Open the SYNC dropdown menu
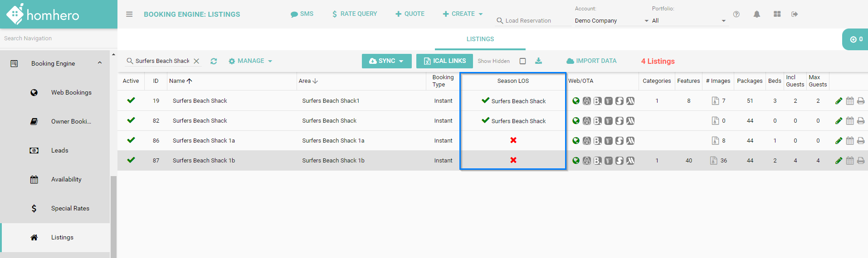The height and width of the screenshot is (258, 868). (386, 61)
